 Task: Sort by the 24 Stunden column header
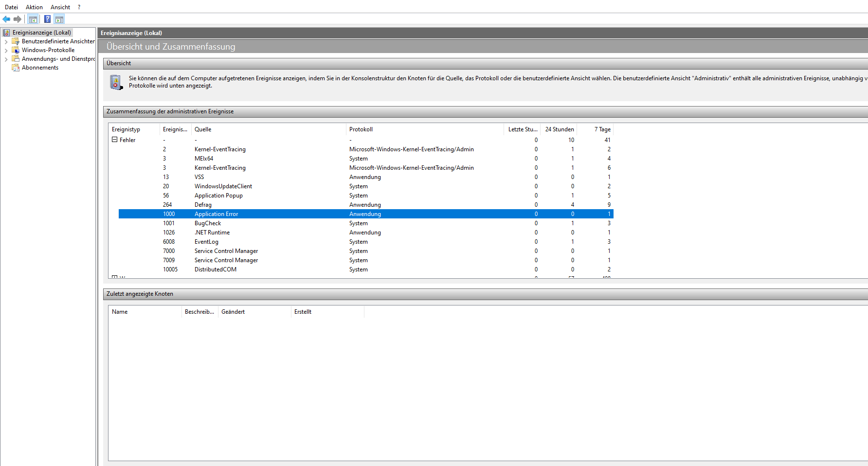pos(559,129)
